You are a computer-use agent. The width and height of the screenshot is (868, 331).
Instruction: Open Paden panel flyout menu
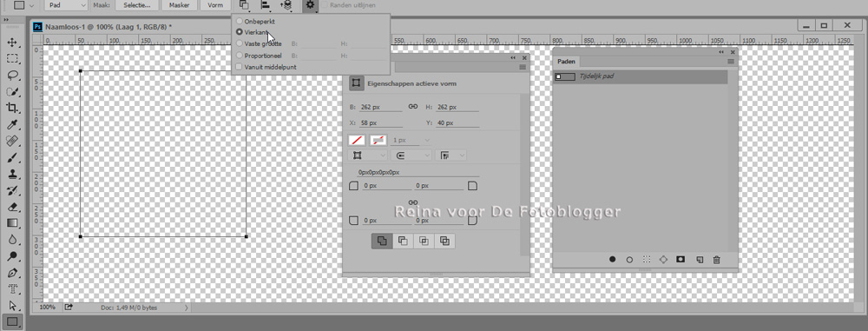click(x=731, y=62)
